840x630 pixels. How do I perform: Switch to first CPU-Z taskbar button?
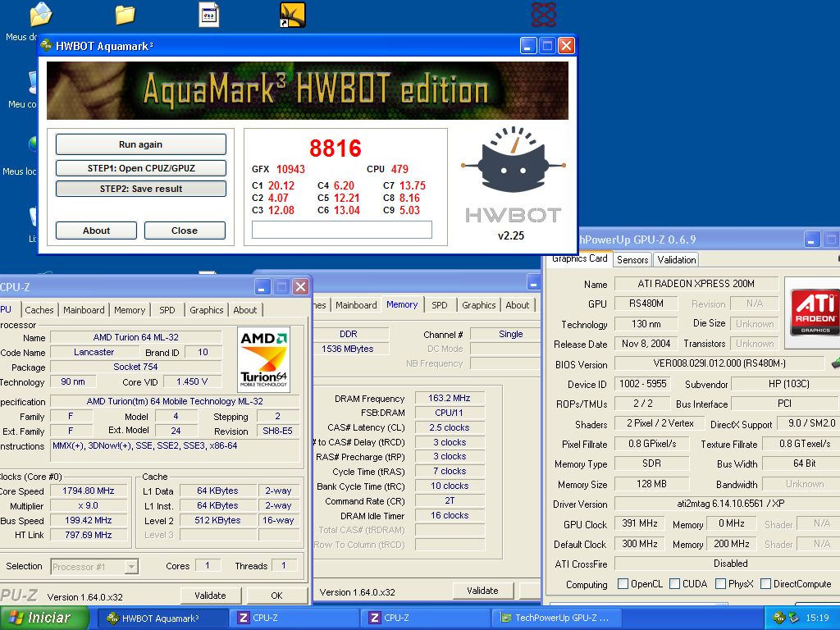295,618
